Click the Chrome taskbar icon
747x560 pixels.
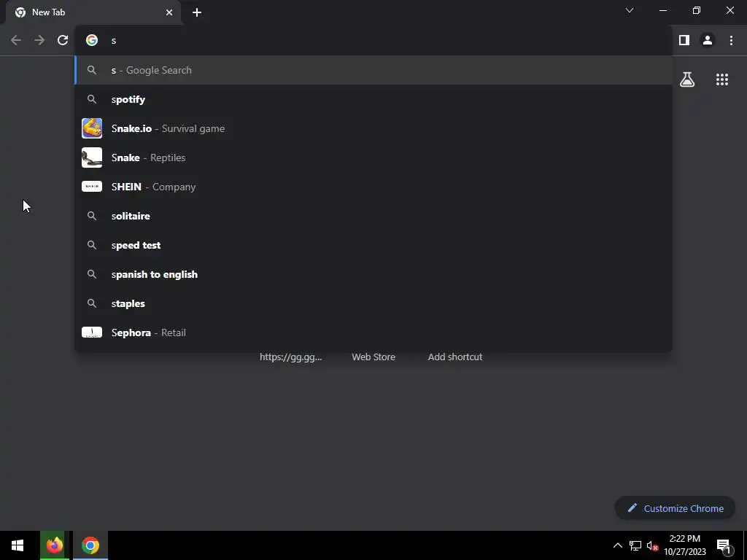click(x=90, y=545)
